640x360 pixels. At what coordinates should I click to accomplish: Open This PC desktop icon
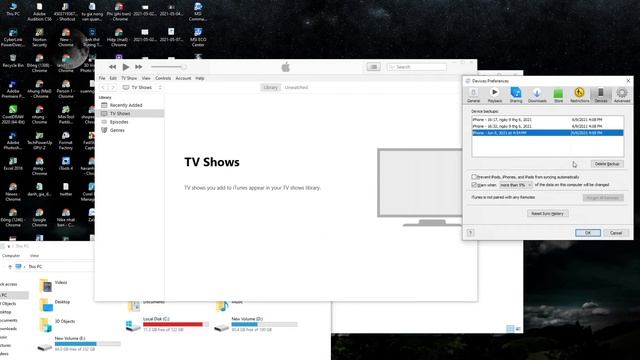click(13, 9)
